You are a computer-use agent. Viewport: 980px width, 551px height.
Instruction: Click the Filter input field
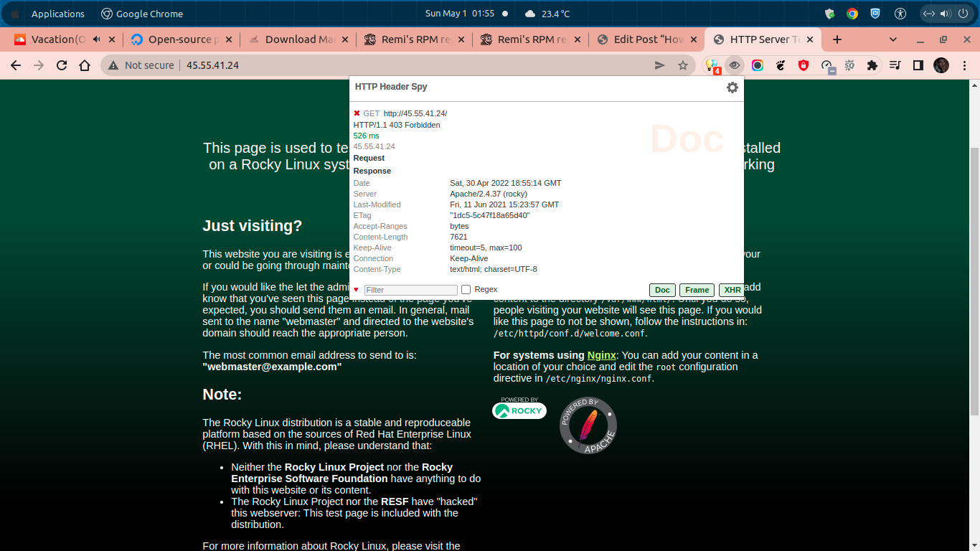[x=411, y=290]
